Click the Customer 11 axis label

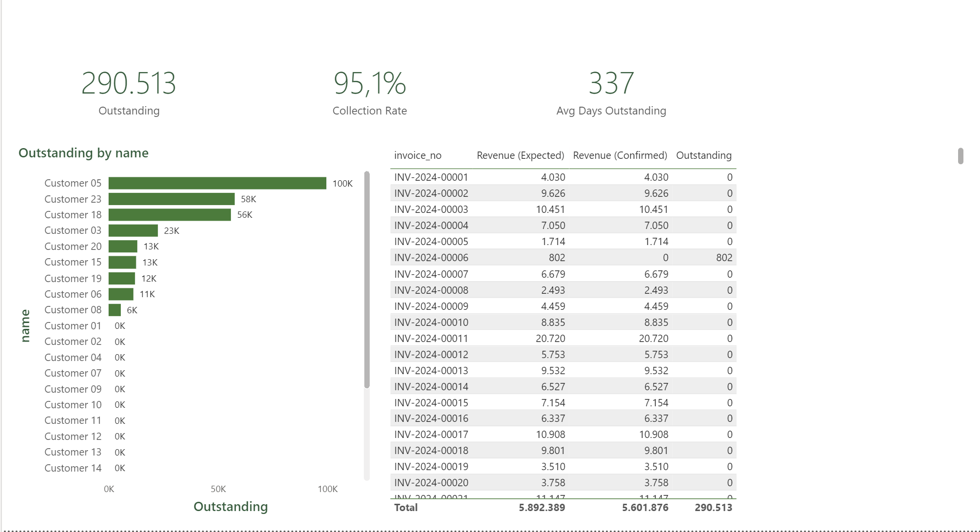click(x=73, y=420)
